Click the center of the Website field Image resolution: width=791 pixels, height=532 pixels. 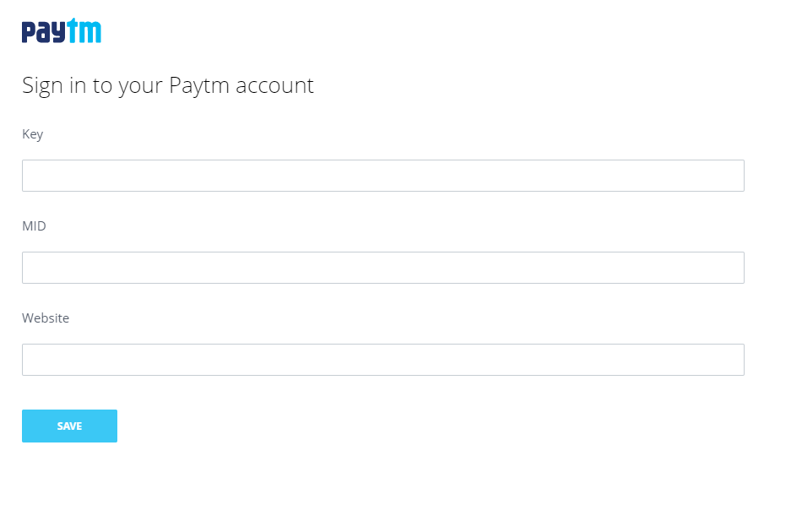coord(382,359)
